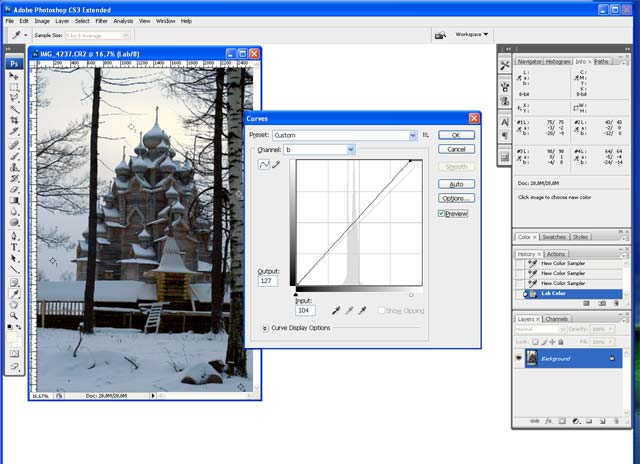Pick the white point eyedropper
640x464 pixels.
tap(362, 311)
